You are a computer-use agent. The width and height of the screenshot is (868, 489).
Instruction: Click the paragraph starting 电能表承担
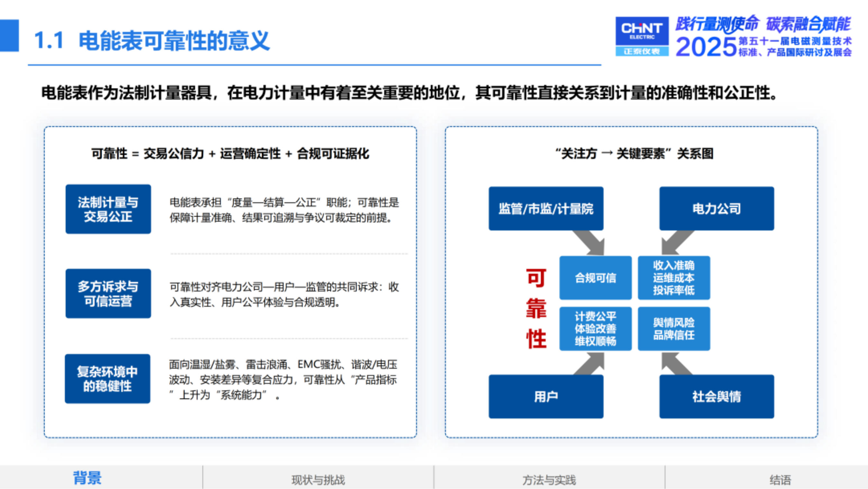tap(284, 210)
